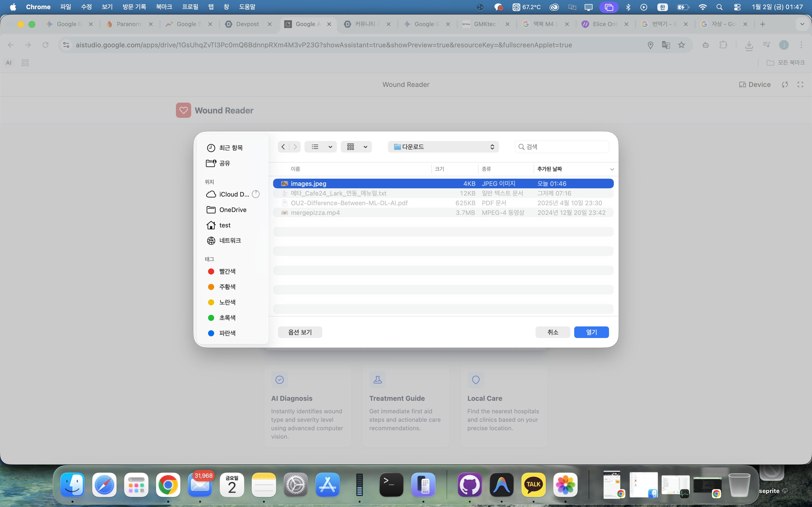812x507 pixels.
Task: Click the 취소 cancel button
Action: tap(553, 332)
